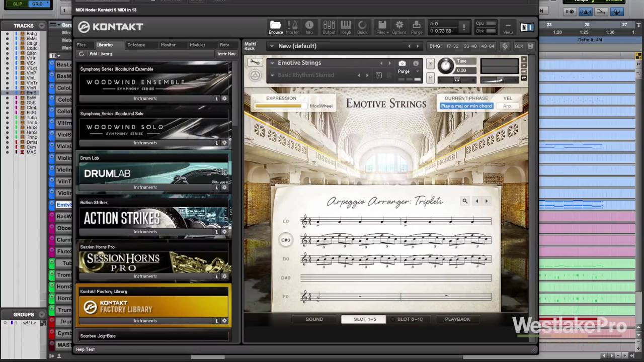Viewport: 644px width, 362px height.
Task: Expand the Emotive Strings instrument dropdown
Action: tap(272, 63)
